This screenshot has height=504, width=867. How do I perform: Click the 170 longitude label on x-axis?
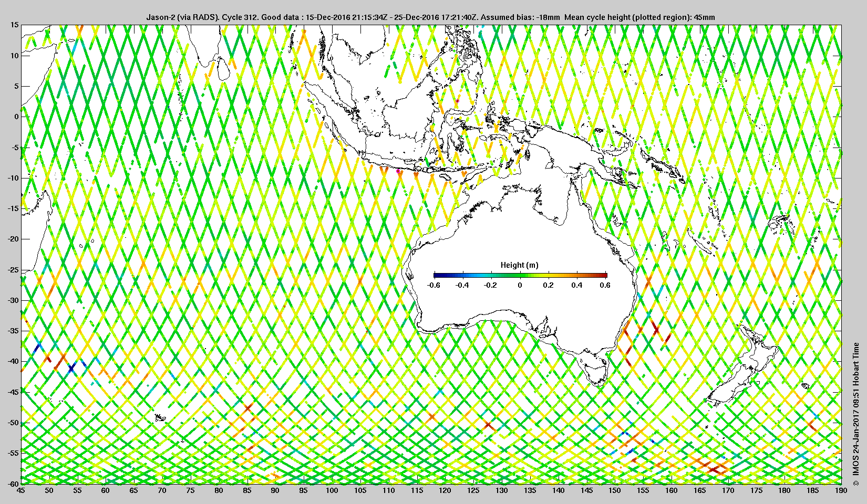[728, 491]
